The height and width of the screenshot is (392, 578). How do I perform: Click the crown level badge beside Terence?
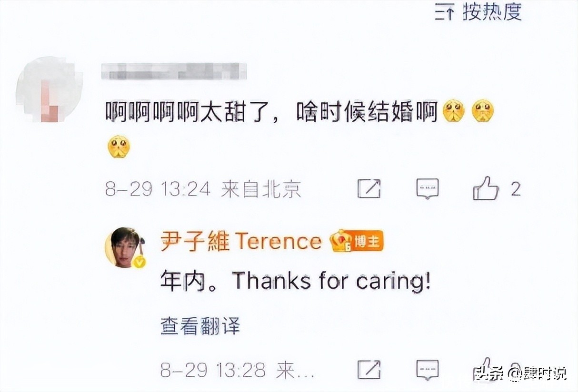click(341, 241)
